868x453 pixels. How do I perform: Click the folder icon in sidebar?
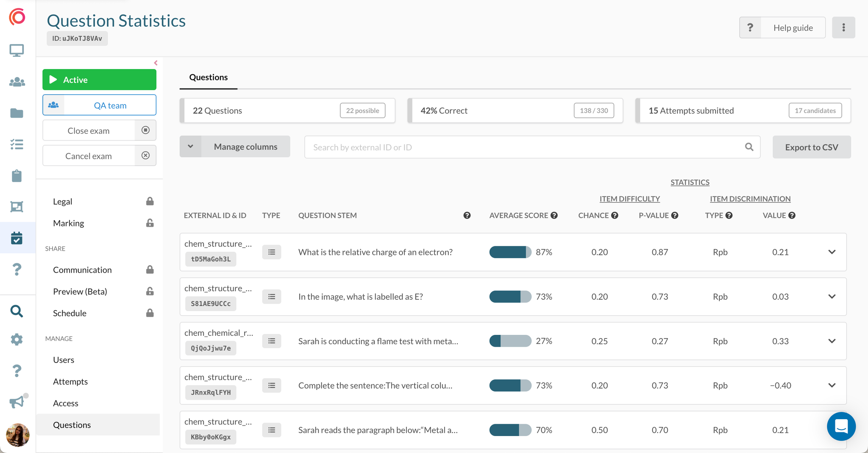[17, 113]
